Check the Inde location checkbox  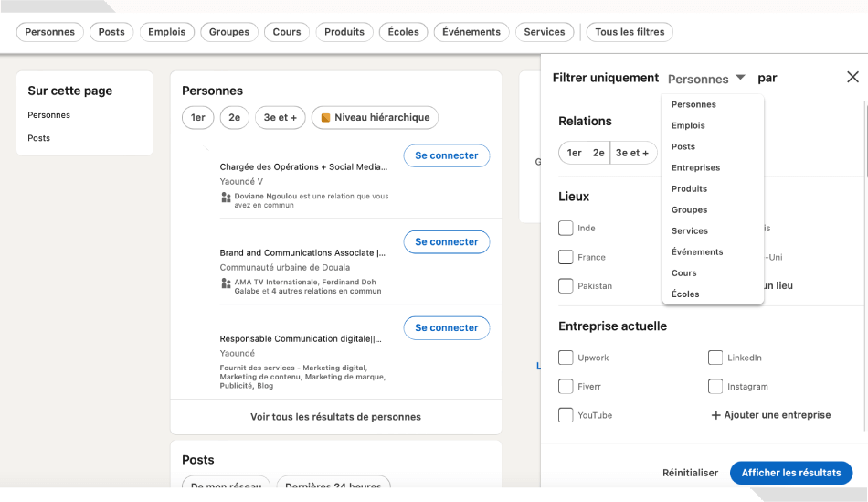[x=566, y=228]
